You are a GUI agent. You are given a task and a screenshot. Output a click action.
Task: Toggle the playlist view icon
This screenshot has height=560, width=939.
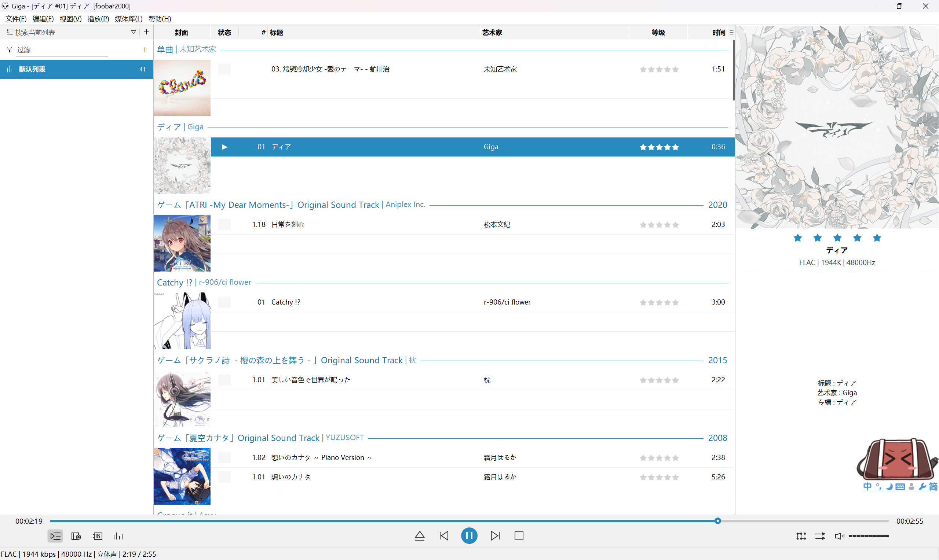coord(55,536)
